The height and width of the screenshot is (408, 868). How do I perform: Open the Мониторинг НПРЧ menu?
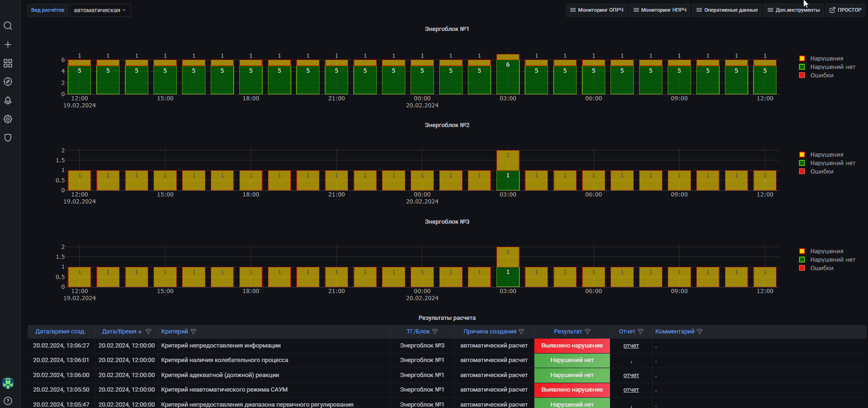[659, 10]
